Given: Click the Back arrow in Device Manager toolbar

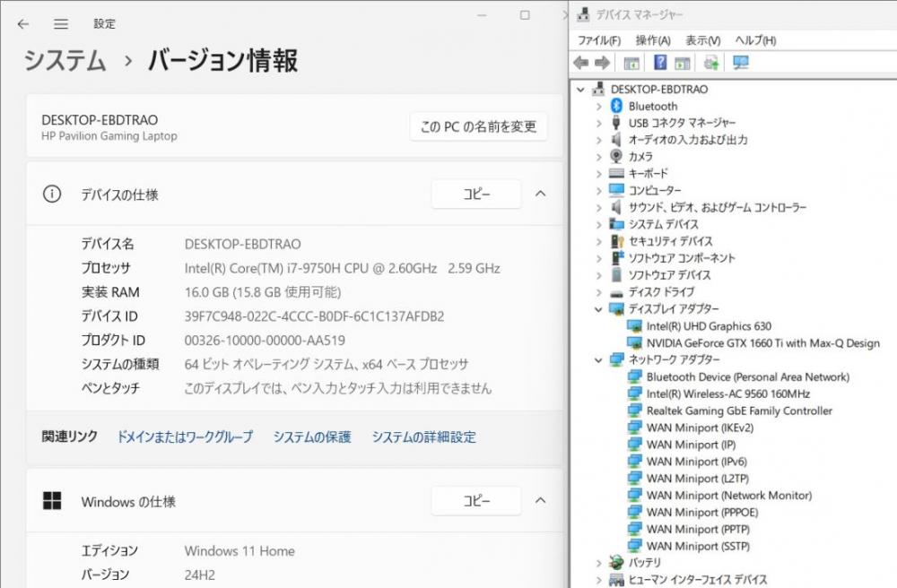Looking at the screenshot, I should (581, 62).
